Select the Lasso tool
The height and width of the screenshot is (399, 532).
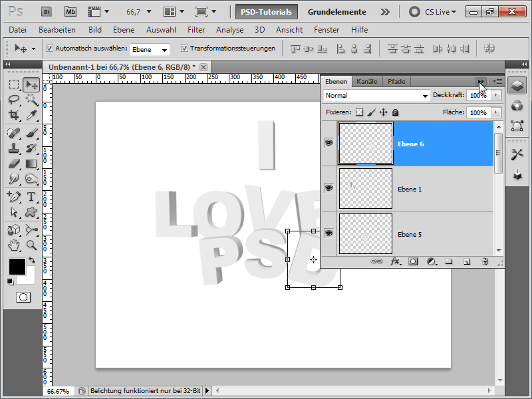14,100
